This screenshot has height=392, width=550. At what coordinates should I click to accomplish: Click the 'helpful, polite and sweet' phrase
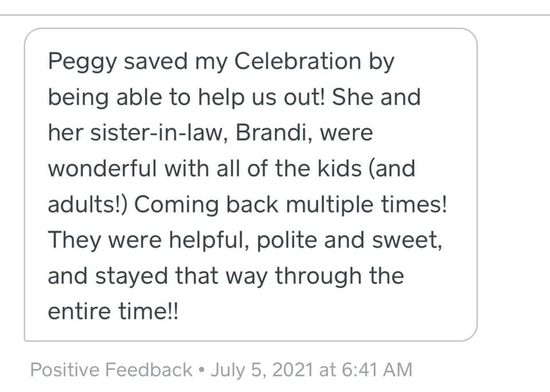305,241
